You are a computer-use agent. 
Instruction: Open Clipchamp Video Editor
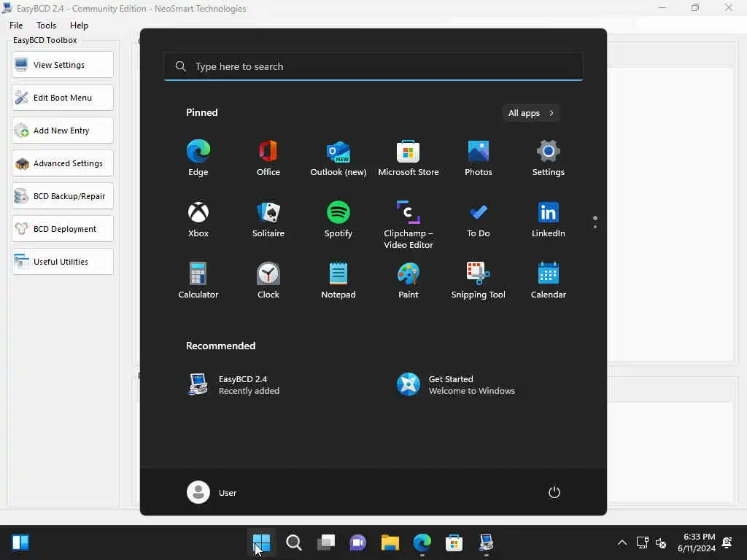tap(409, 225)
